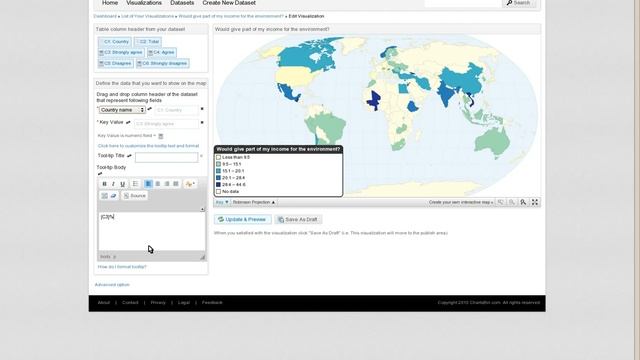Image resolution: width=640 pixels, height=360 pixels.
Task: Select the C6 Strongly disagree column
Action: click(x=162, y=64)
